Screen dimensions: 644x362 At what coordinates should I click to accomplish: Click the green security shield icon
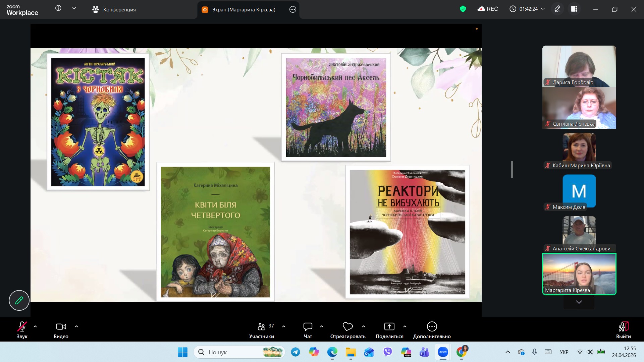click(463, 9)
